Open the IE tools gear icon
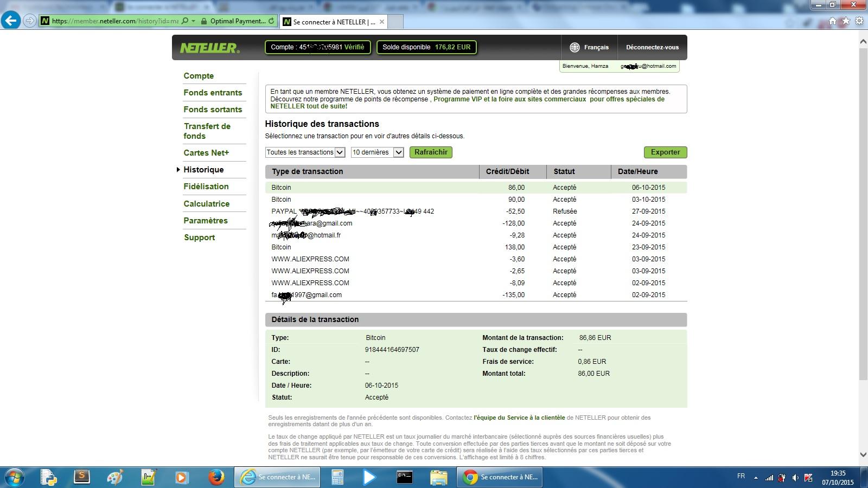Viewport: 868px width, 488px height. point(859,21)
